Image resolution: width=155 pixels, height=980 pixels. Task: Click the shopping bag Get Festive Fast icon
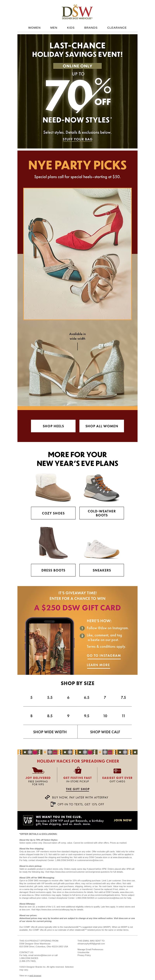point(77,770)
